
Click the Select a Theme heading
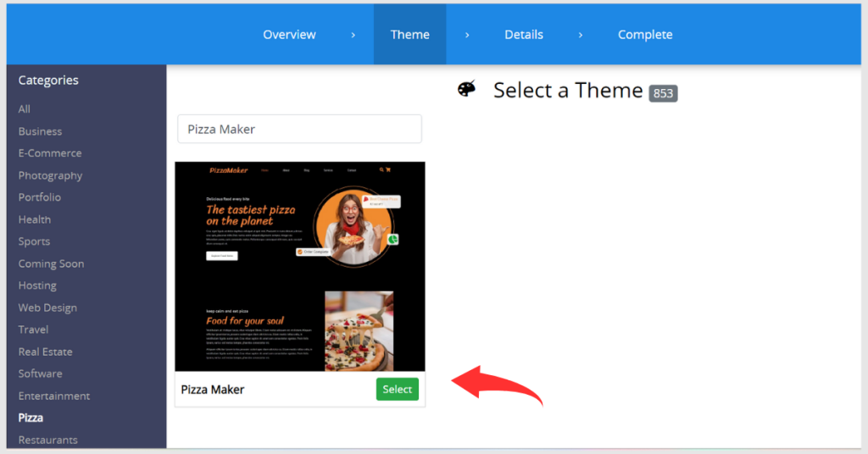click(568, 90)
